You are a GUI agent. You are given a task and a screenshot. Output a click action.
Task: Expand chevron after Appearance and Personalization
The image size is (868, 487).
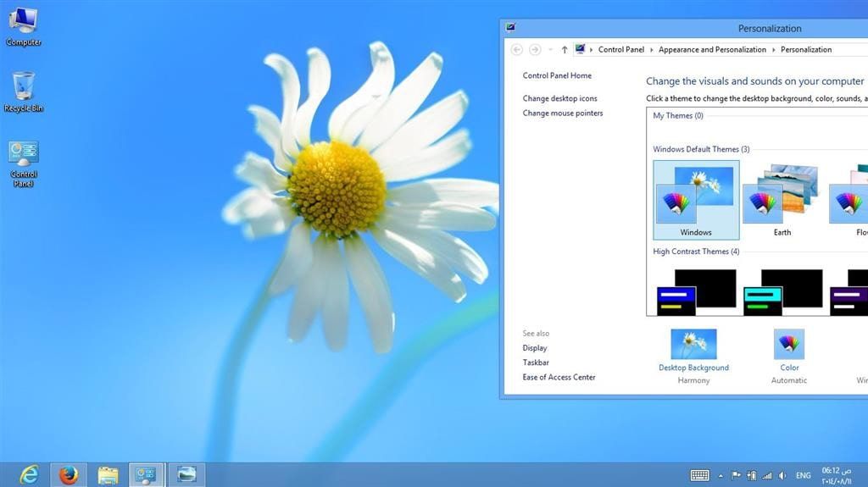774,50
